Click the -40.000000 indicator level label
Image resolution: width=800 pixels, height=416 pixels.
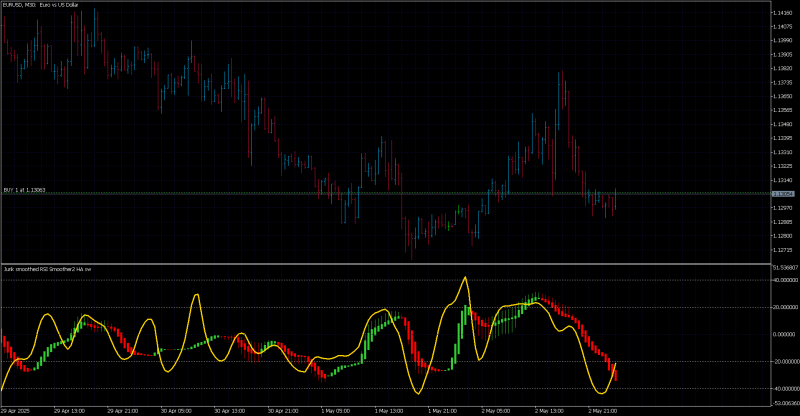click(785, 388)
